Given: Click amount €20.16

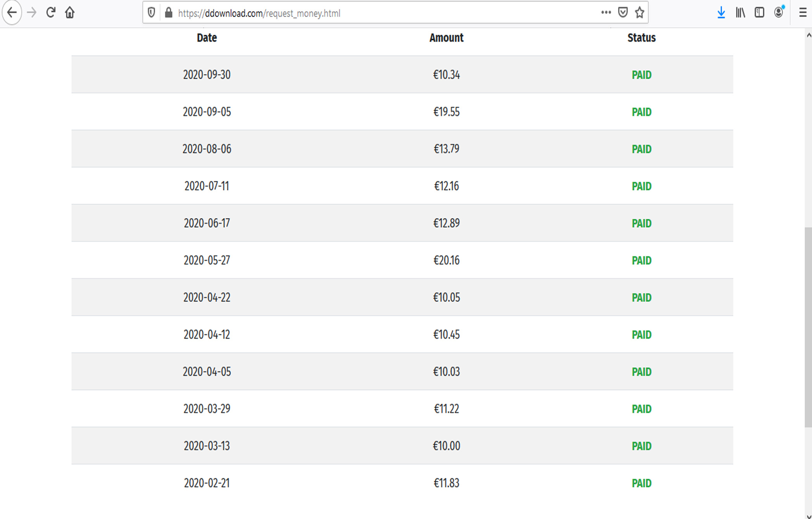Looking at the screenshot, I should click(x=446, y=260).
